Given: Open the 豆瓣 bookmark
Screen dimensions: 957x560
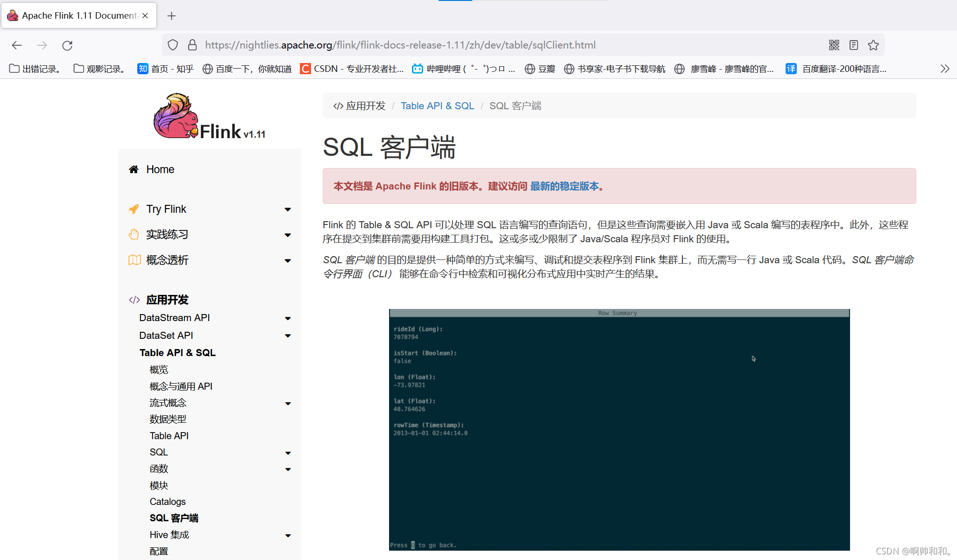Looking at the screenshot, I should (540, 69).
